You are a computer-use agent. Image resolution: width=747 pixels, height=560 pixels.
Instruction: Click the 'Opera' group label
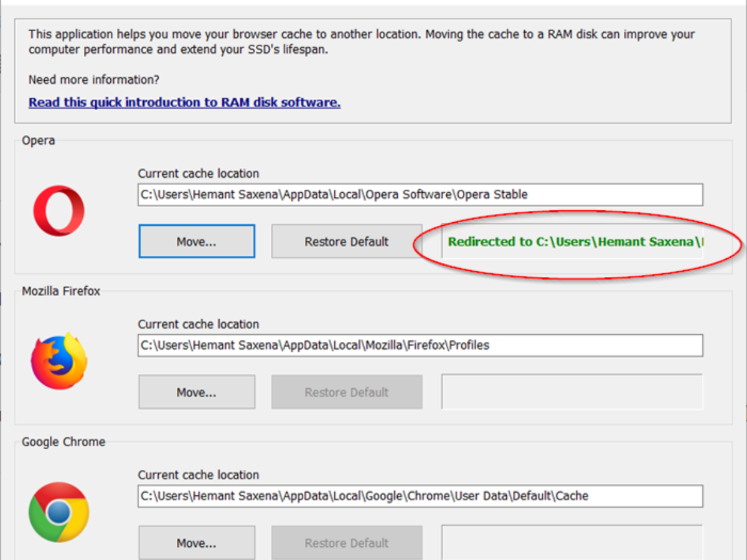(39, 141)
